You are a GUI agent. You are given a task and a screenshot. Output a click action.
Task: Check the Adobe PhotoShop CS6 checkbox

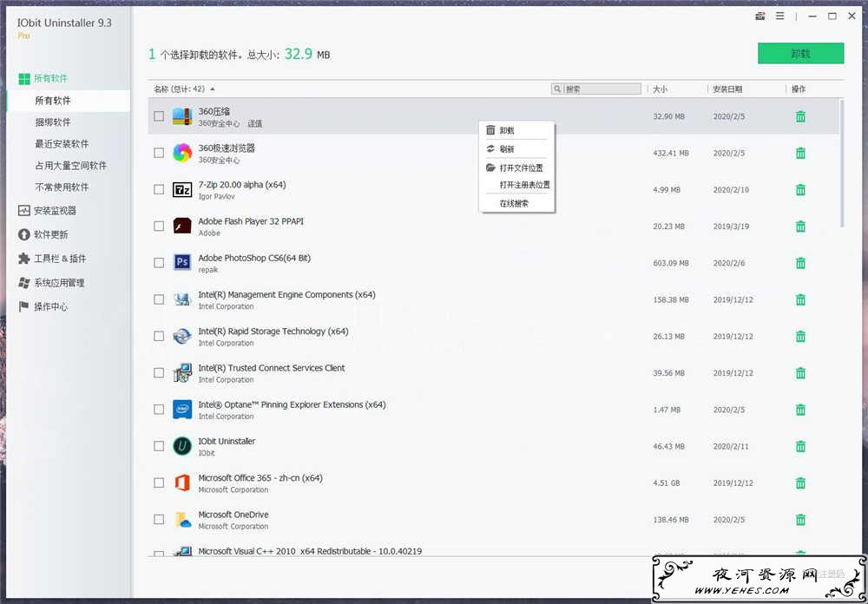(x=159, y=262)
